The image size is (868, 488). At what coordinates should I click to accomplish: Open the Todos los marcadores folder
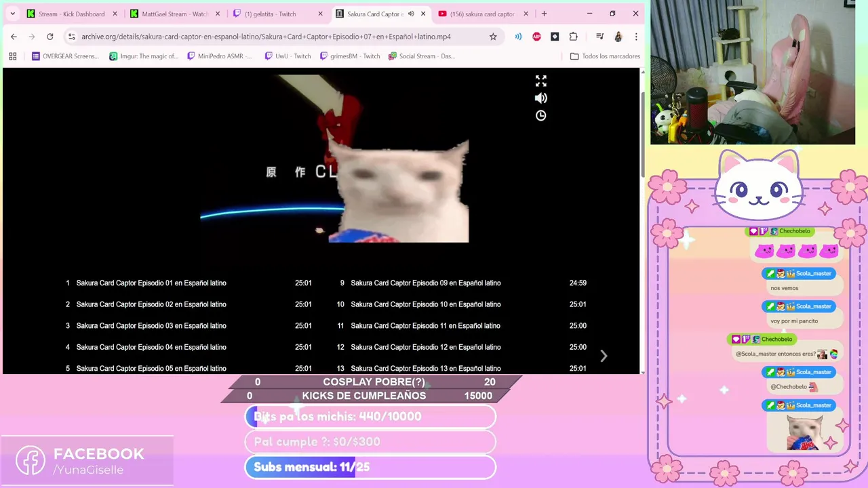605,56
